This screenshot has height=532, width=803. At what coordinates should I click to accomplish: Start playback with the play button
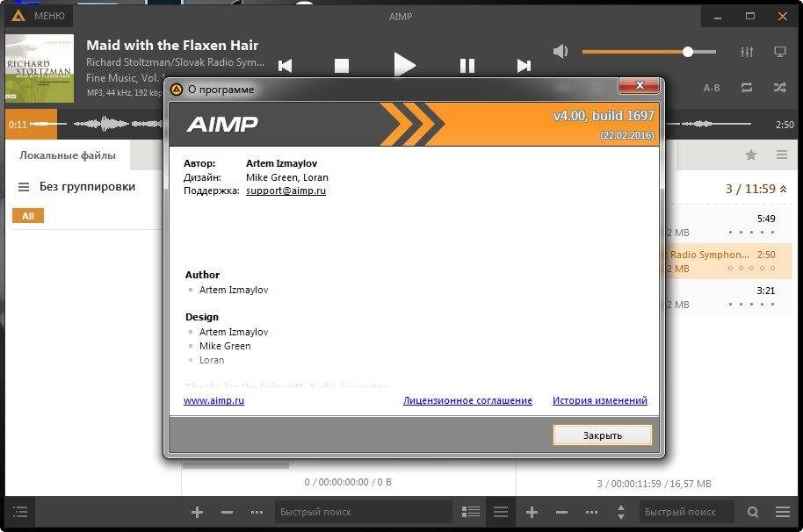[404, 65]
